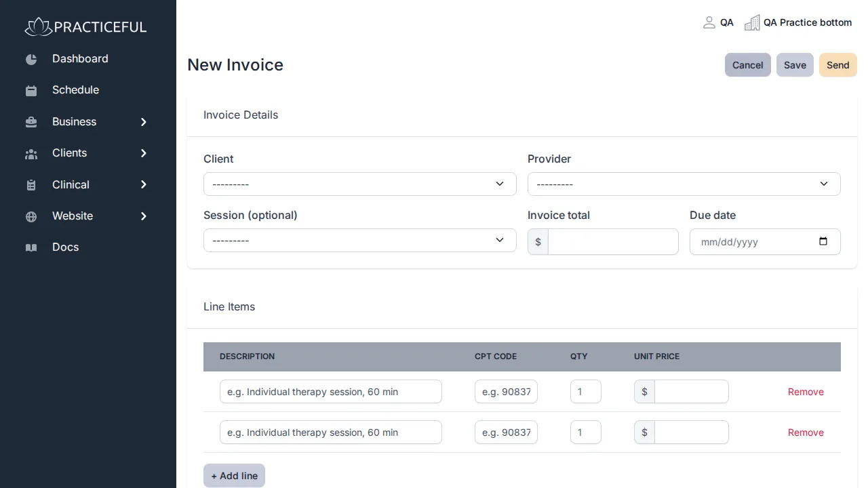868x488 pixels.
Task: Click the second line item Qty field
Action: tap(586, 432)
